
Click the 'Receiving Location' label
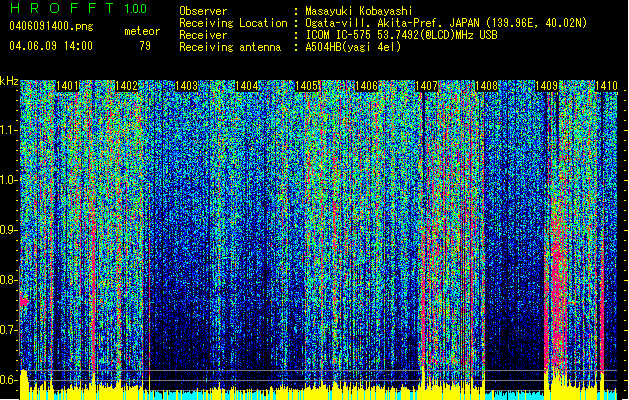(x=233, y=23)
